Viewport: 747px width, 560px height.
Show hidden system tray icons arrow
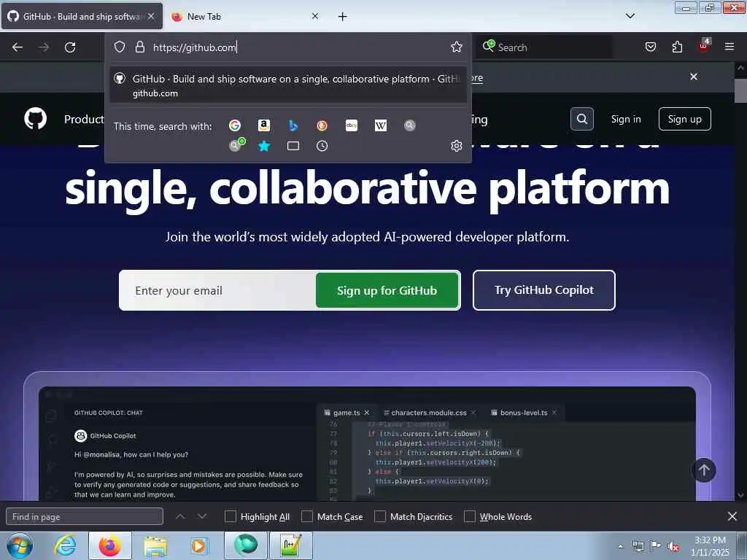click(x=620, y=546)
